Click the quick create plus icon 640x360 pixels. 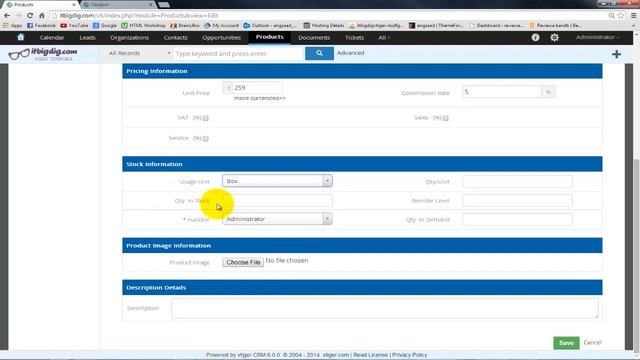(616, 54)
